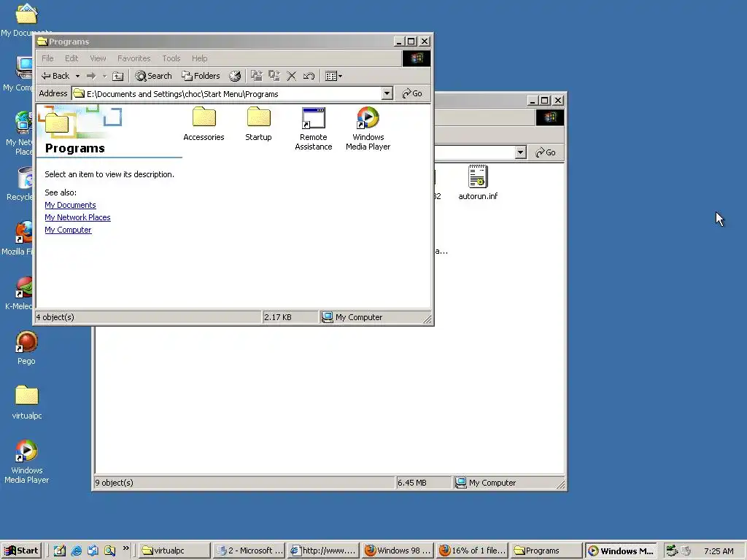This screenshot has height=560, width=747.
Task: Launch Internet Explorer from Quick Launch
Action: click(76, 551)
